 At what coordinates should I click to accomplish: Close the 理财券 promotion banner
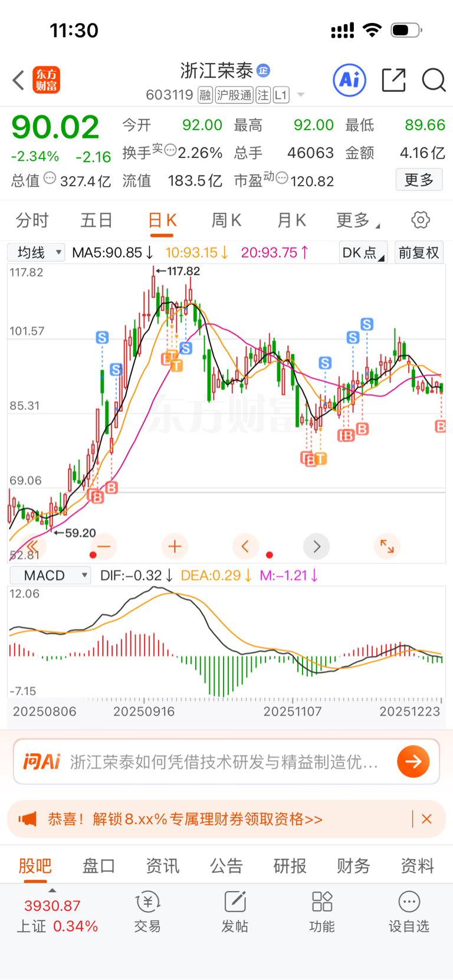427,819
